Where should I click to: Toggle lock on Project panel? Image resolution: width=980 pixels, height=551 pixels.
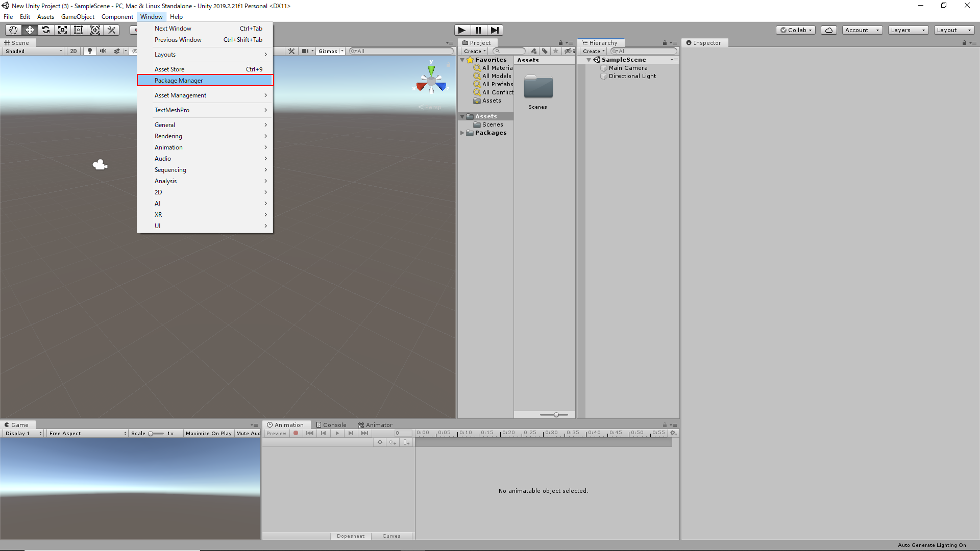click(x=560, y=43)
